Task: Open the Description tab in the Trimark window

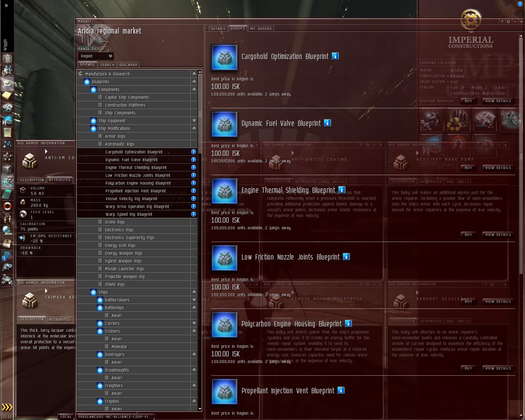Action: (x=32, y=319)
